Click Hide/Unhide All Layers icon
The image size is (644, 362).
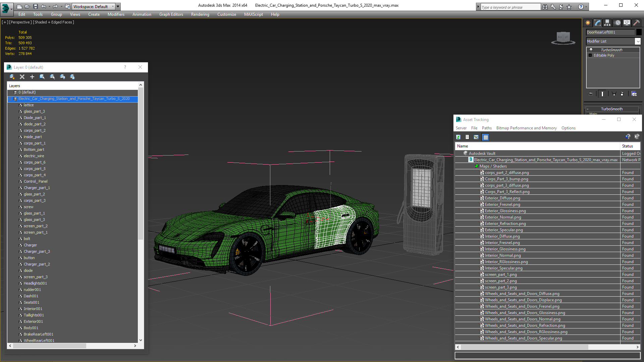point(62,77)
